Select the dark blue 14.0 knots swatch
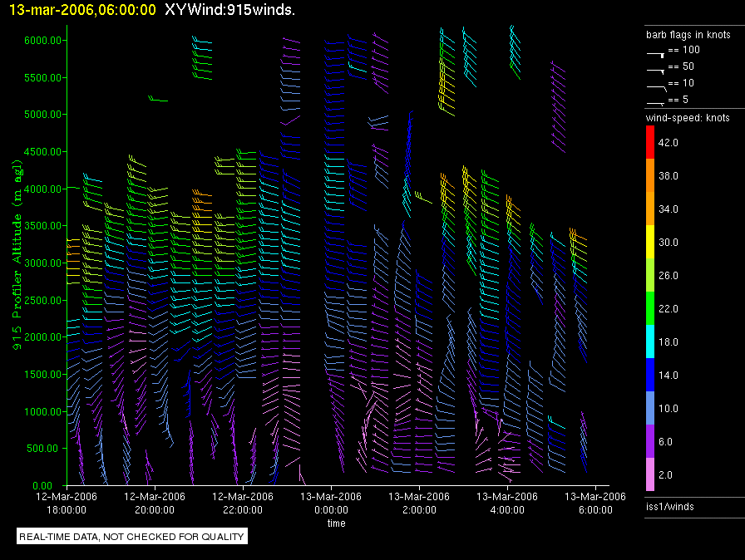 651,375
